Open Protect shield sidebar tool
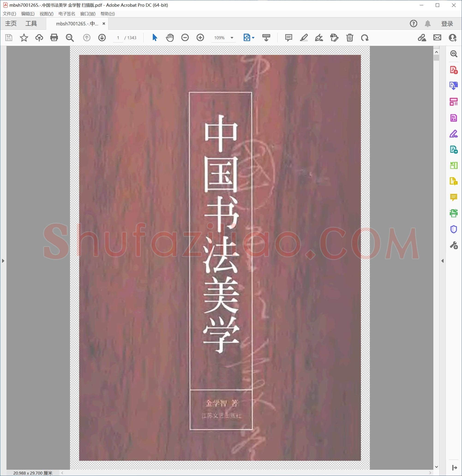This screenshot has width=462, height=476. pos(453,229)
